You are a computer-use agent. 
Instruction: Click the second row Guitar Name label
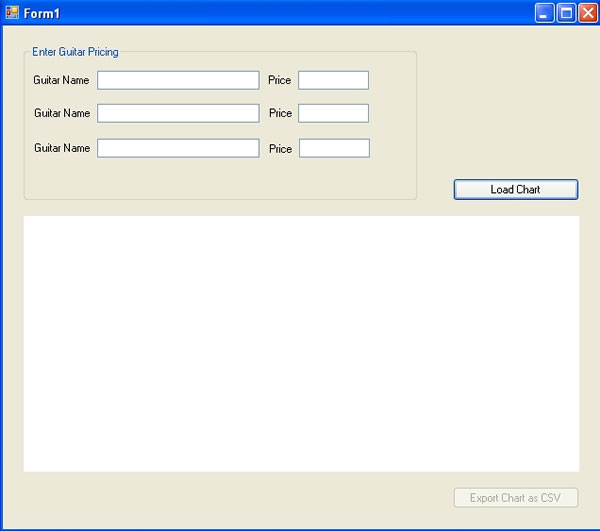pyautogui.click(x=62, y=114)
